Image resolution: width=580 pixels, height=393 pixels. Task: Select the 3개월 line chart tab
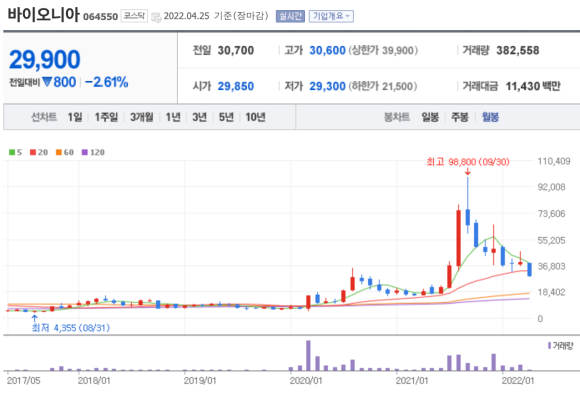coord(142,117)
